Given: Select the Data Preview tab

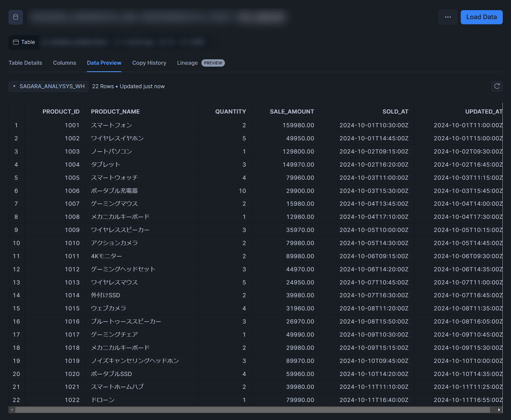Looking at the screenshot, I should (x=104, y=63).
